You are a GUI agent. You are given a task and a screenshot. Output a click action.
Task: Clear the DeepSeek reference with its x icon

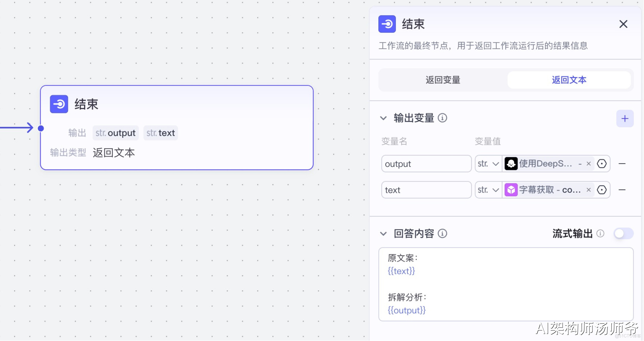[589, 164]
